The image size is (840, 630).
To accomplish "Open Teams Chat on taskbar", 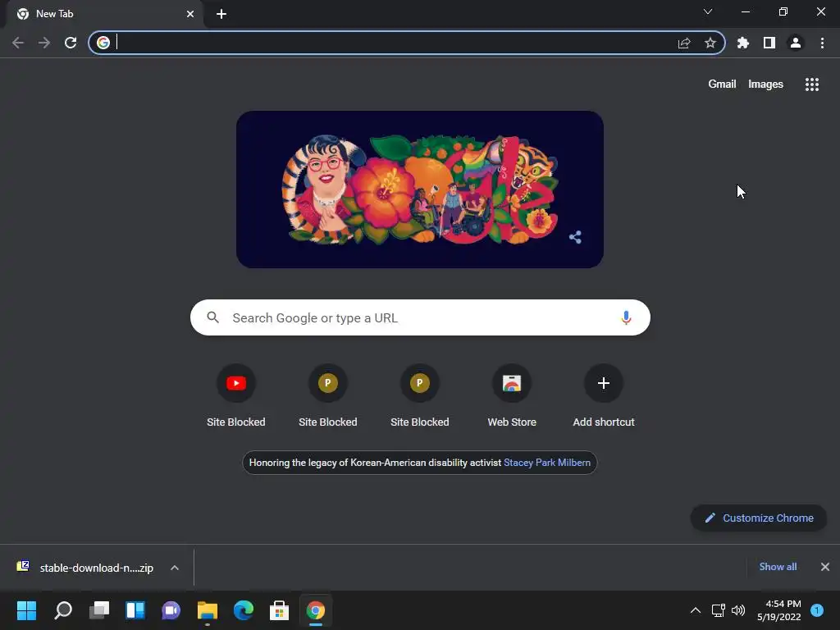I will (171, 610).
